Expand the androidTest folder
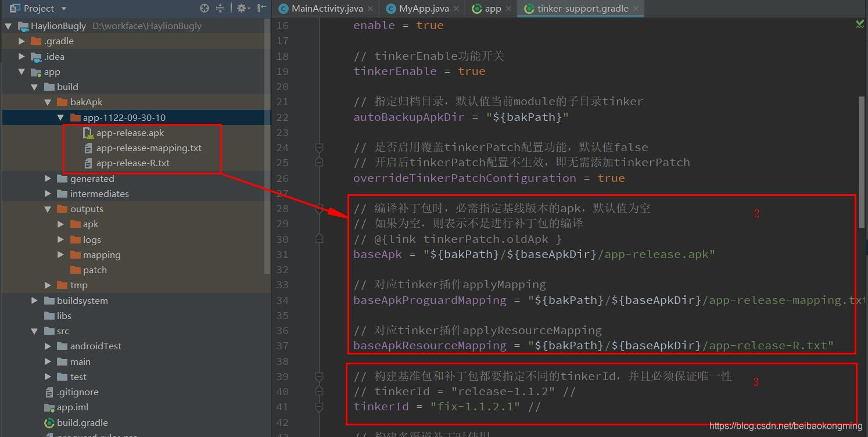The image size is (868, 437). pos(48,346)
